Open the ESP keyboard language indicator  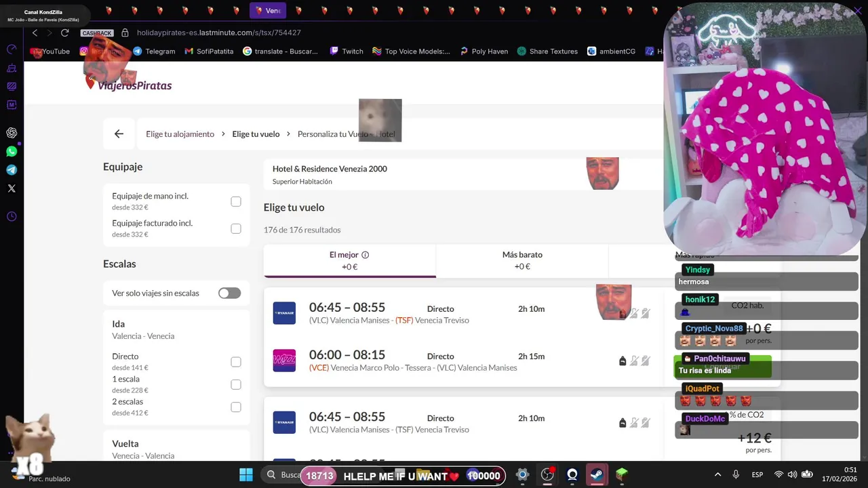click(x=757, y=474)
